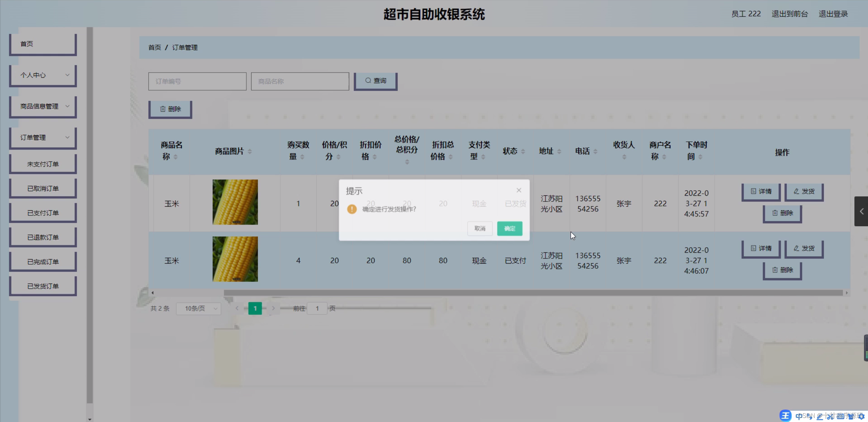868x422 pixels.
Task: Open the 10条/页 page size dropdown
Action: 199,309
